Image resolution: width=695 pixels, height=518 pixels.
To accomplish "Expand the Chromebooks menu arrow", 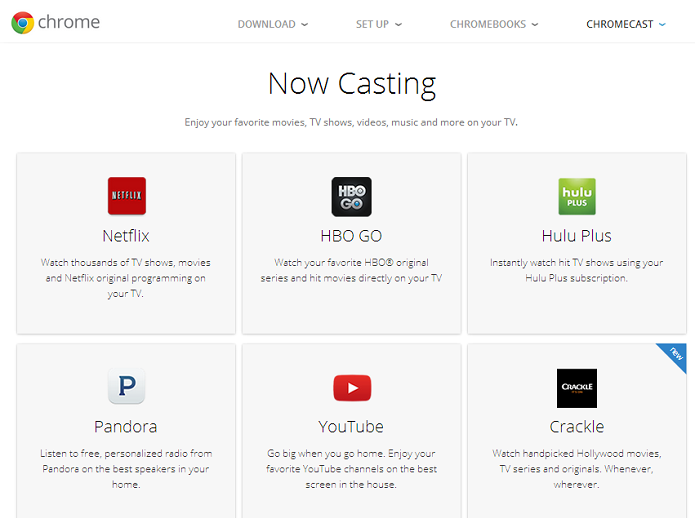I will click(x=535, y=24).
